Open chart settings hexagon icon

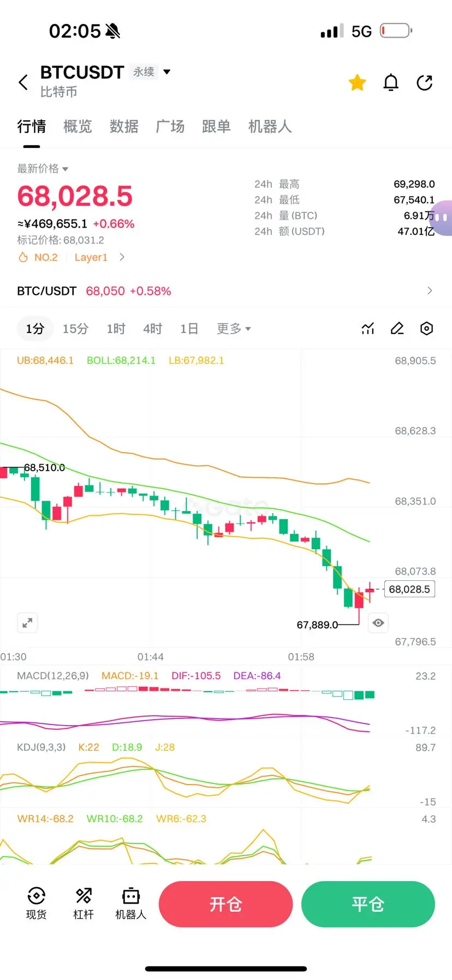click(427, 329)
